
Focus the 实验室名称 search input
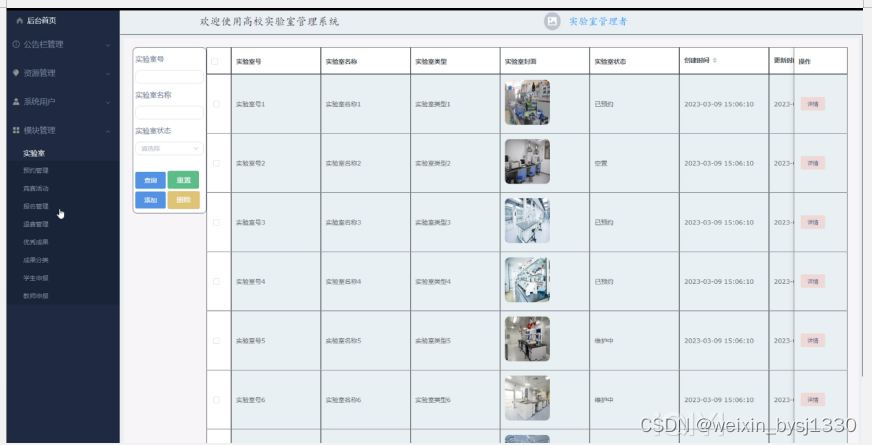[x=169, y=113]
